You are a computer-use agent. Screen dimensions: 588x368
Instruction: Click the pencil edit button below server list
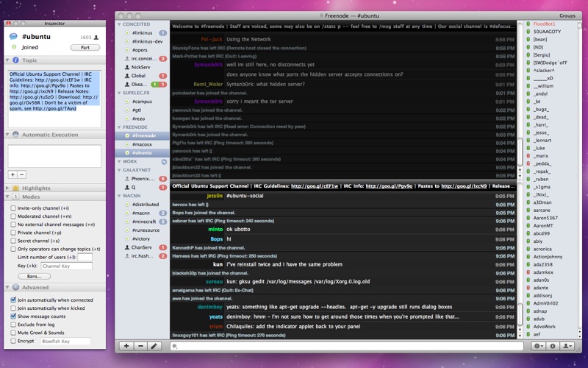coord(154,346)
